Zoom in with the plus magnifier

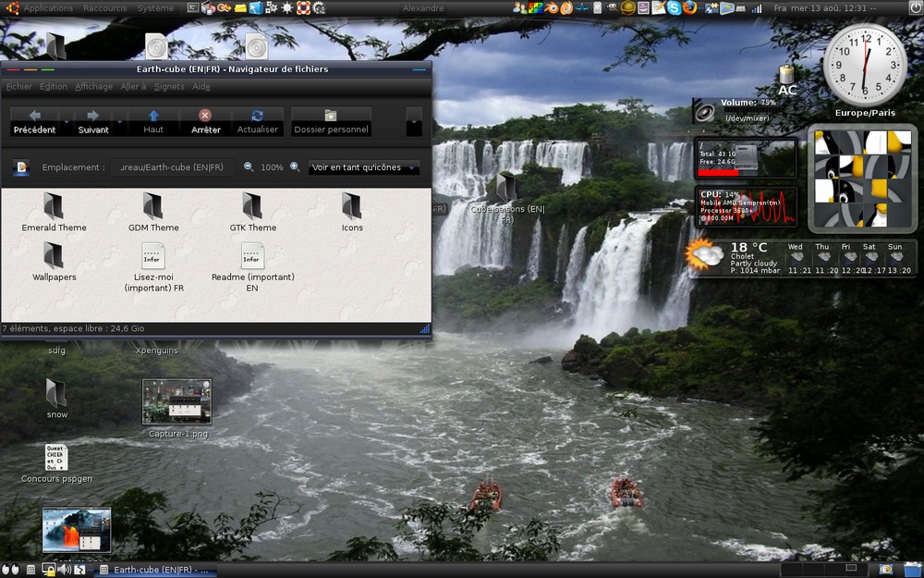pos(295,166)
